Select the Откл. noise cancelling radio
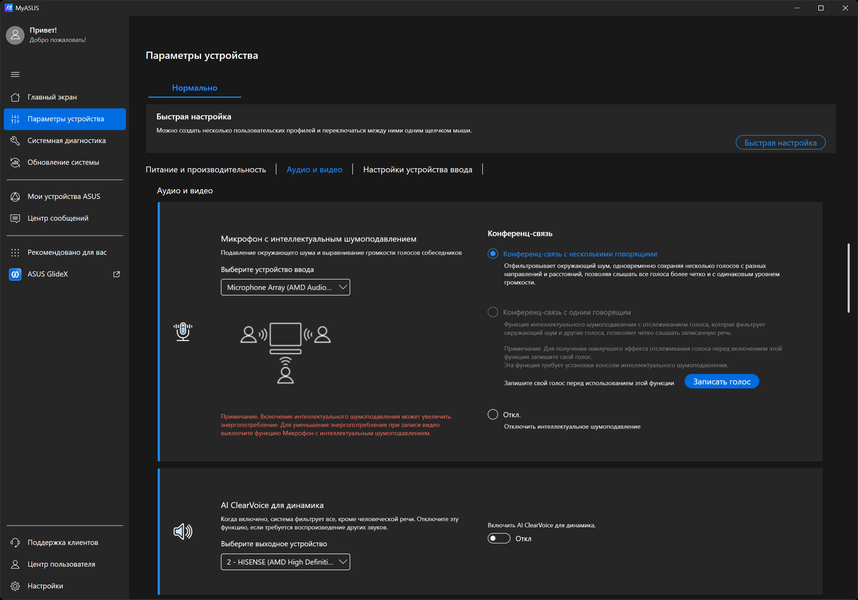This screenshot has height=600, width=858. click(x=493, y=414)
